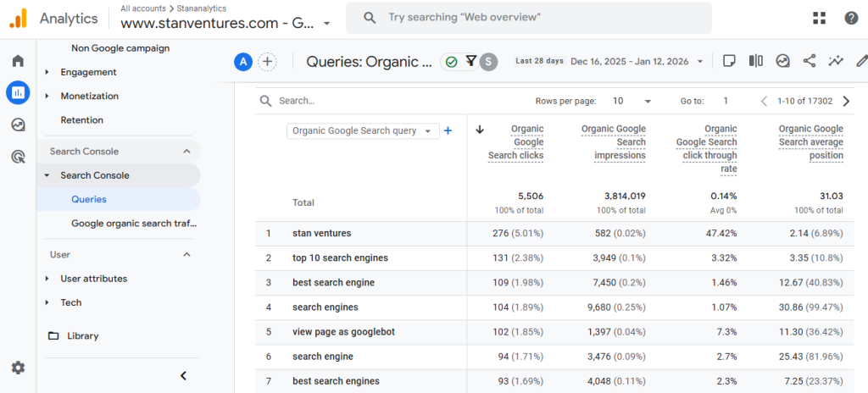Toggle sort arrow on Search clicks column

(480, 130)
